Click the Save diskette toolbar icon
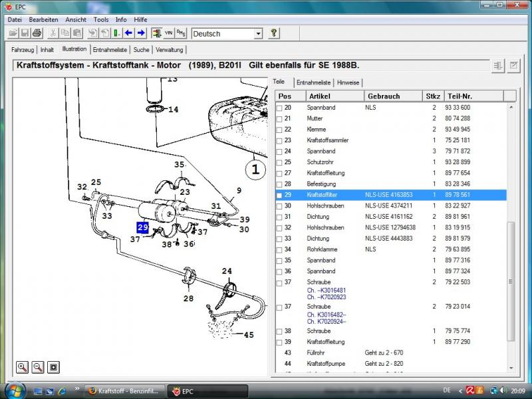 25,33
